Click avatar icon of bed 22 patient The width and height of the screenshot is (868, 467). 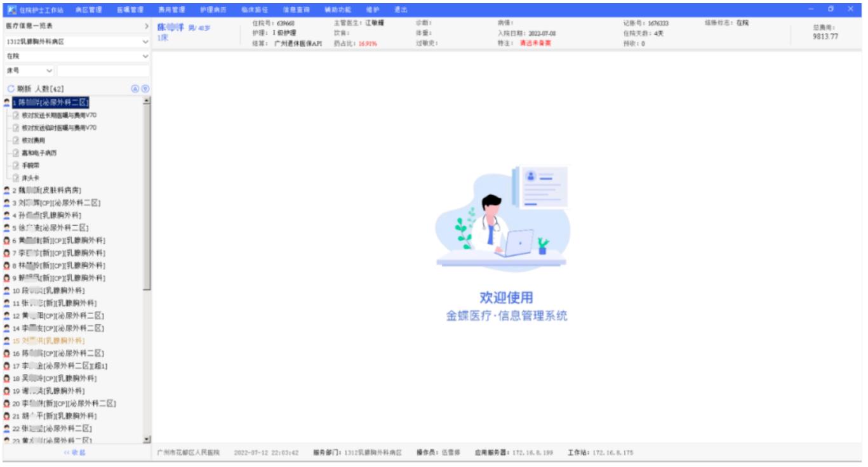pos(6,428)
